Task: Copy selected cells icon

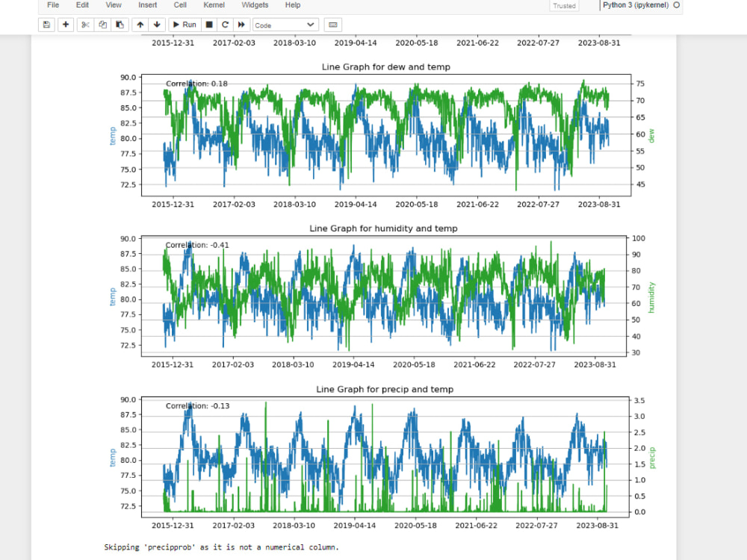Action: point(102,25)
